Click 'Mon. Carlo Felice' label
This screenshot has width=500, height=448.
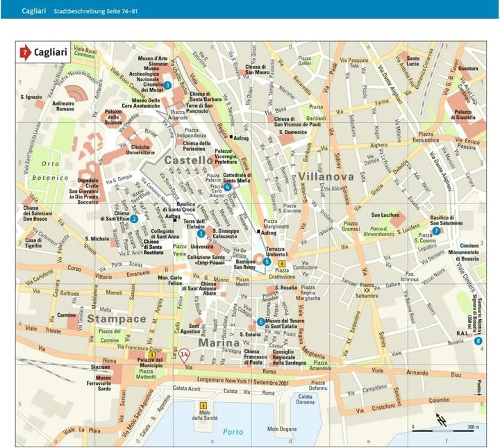[x=170, y=281]
